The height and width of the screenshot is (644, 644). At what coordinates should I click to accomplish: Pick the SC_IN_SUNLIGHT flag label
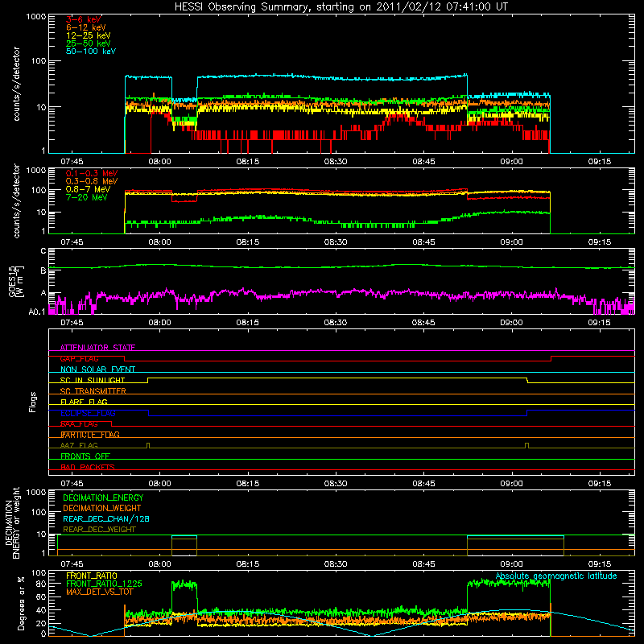coord(93,380)
